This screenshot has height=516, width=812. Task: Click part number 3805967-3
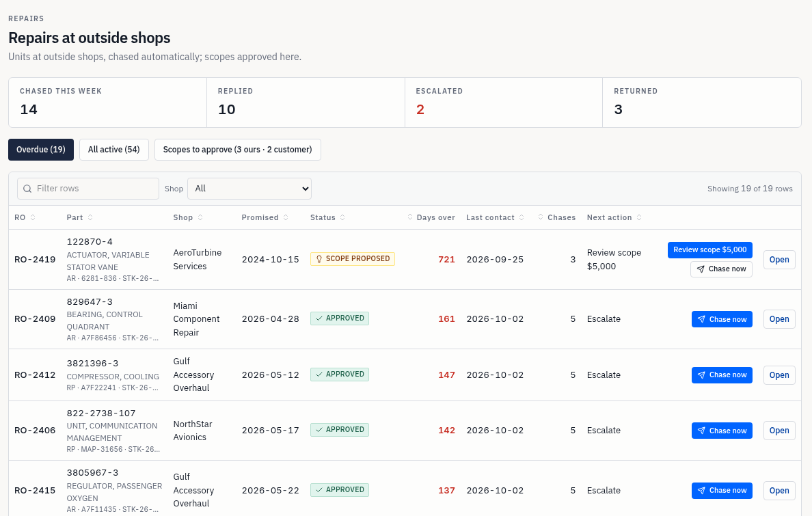[93, 473]
